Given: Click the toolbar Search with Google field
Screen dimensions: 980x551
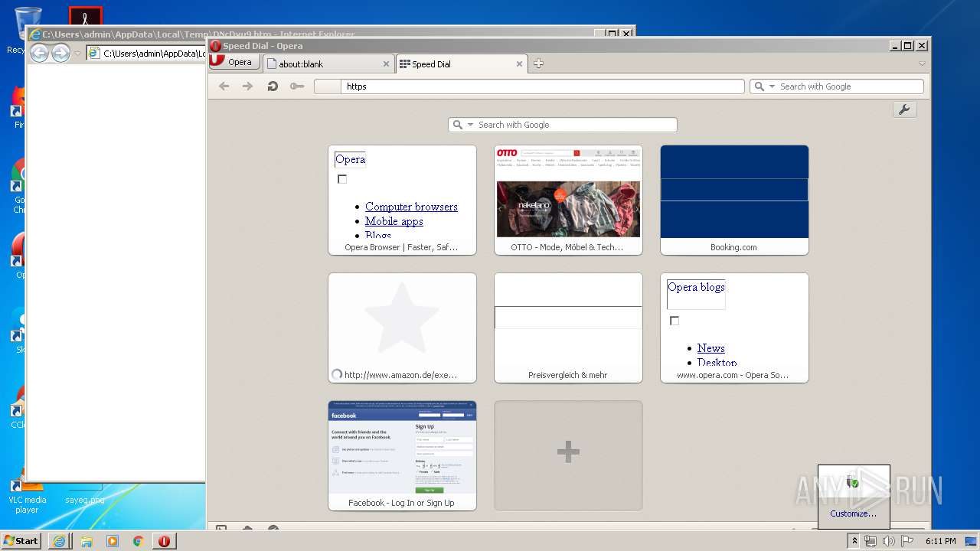Looking at the screenshot, I should pyautogui.click(x=837, y=86).
